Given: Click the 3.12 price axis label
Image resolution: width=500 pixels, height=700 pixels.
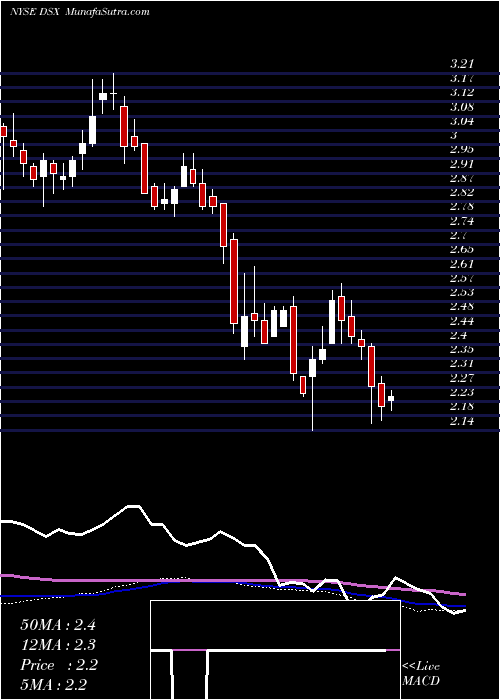Looking at the screenshot, I should (x=462, y=93).
